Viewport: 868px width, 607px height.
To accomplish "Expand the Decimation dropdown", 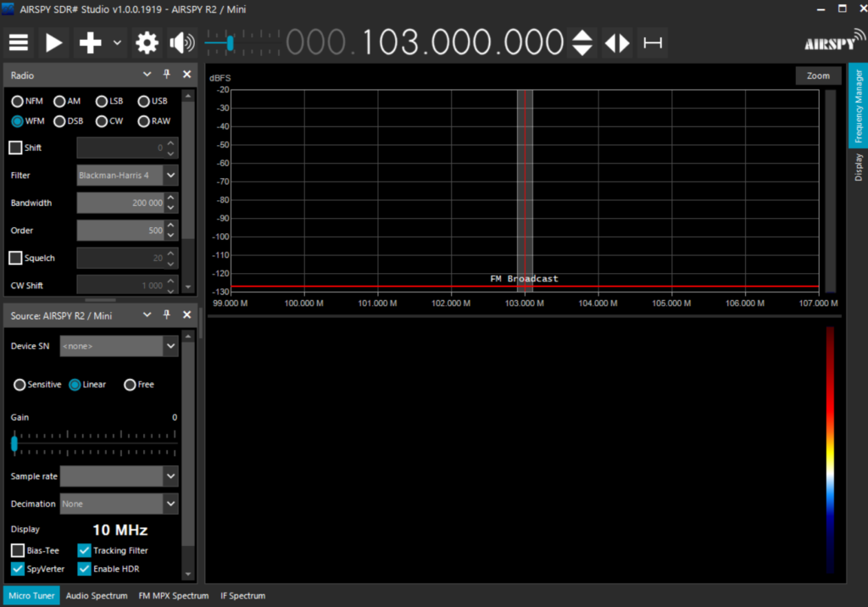I will [x=119, y=504].
